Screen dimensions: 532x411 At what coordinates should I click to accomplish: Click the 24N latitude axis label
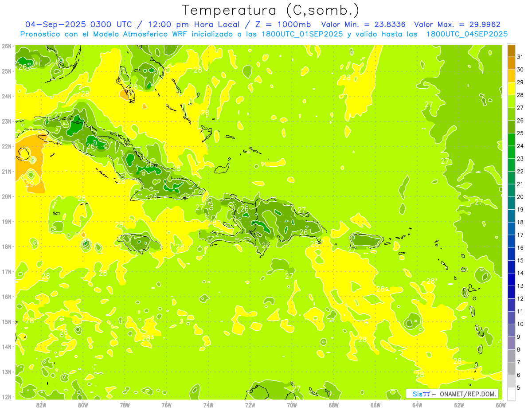7,96
